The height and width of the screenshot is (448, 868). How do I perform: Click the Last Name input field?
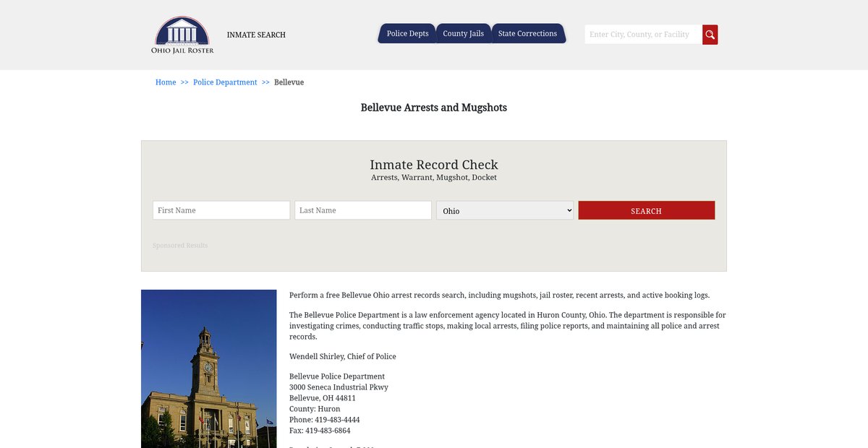pos(363,210)
